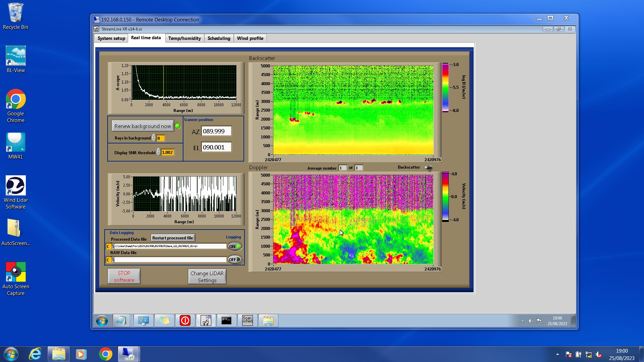Image resolution: width=644 pixels, height=362 pixels.
Task: Click Rays in background stepper arrows
Action: click(x=154, y=138)
